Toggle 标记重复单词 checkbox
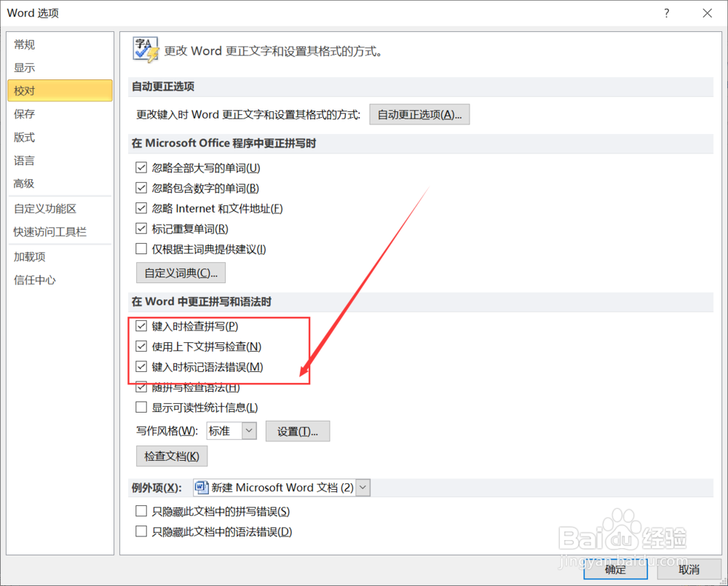Screen dimensions: 728x586 (x=141, y=229)
